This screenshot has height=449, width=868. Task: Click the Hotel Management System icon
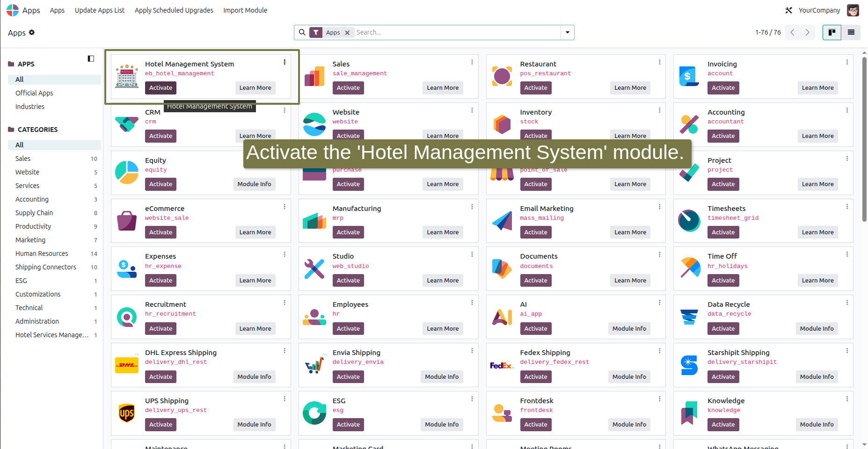(x=127, y=76)
